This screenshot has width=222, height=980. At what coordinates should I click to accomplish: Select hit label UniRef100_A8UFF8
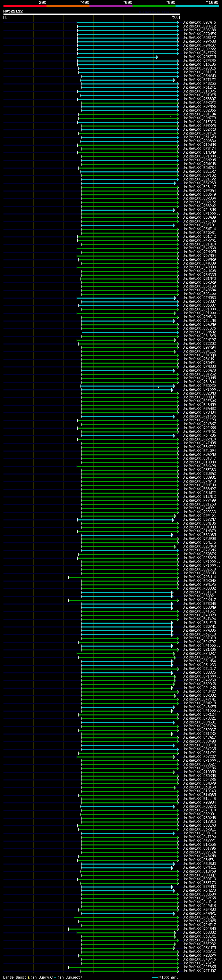click(x=199, y=745)
